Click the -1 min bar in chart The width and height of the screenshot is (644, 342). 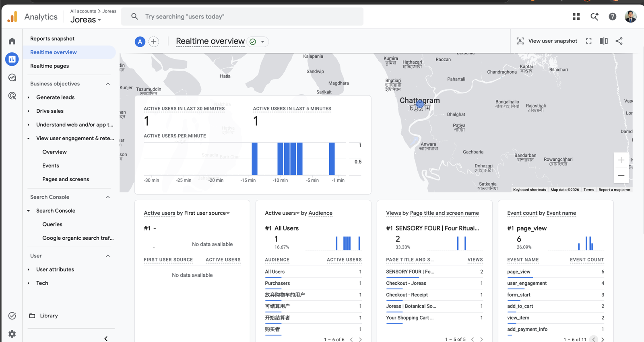pyautogui.click(x=332, y=159)
